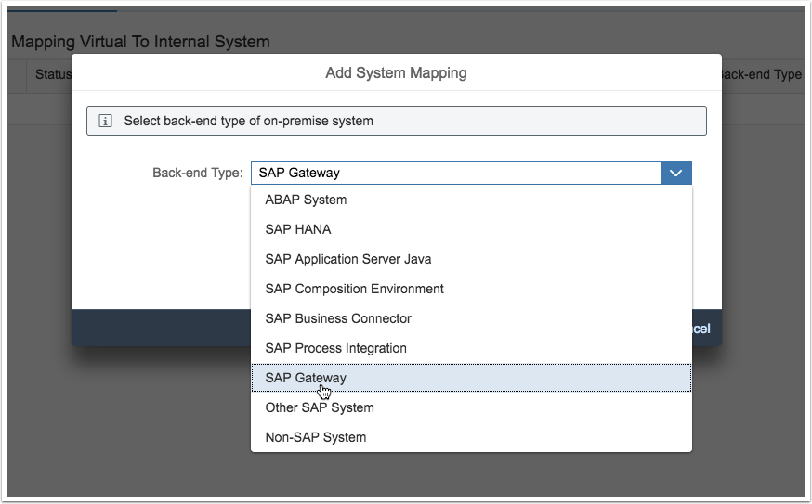Click the information icon in message strip
812x504 pixels.
(105, 121)
